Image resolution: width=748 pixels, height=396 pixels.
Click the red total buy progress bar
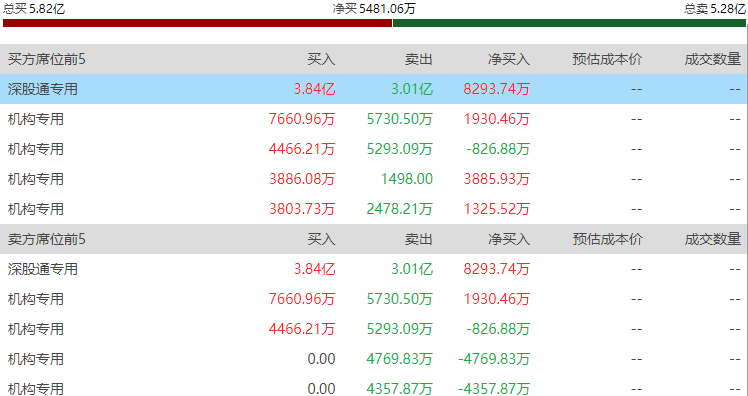(197, 23)
